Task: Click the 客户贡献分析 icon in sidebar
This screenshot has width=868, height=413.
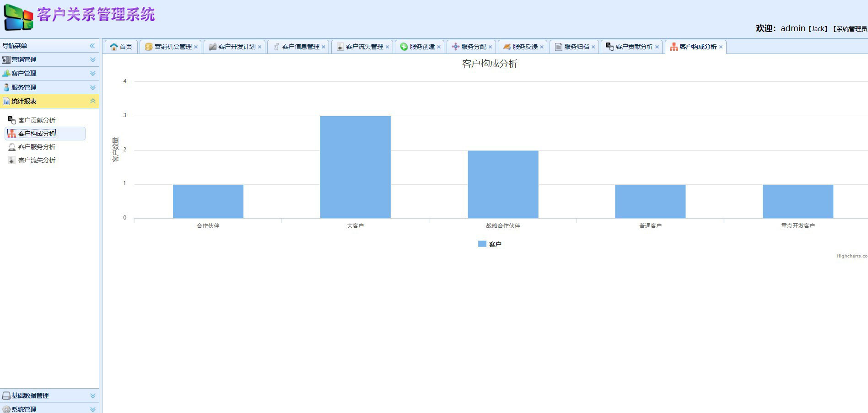Action: pos(12,120)
